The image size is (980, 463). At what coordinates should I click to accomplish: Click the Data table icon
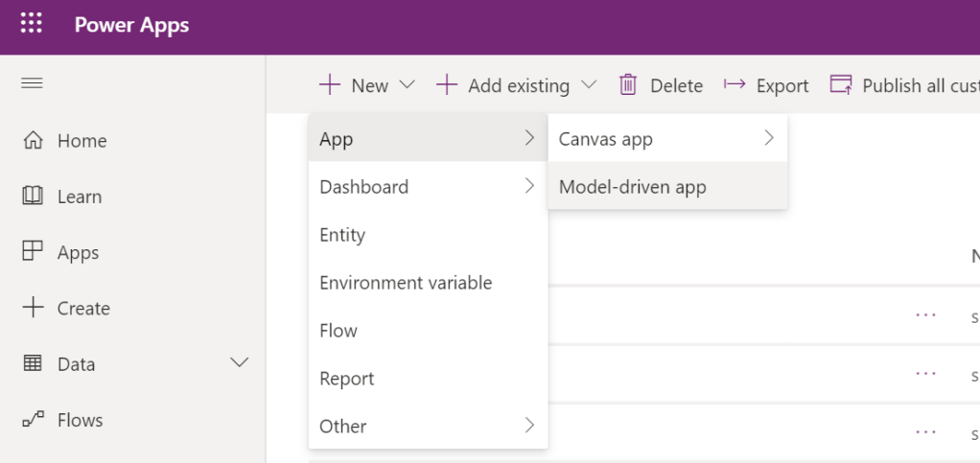coord(33,364)
